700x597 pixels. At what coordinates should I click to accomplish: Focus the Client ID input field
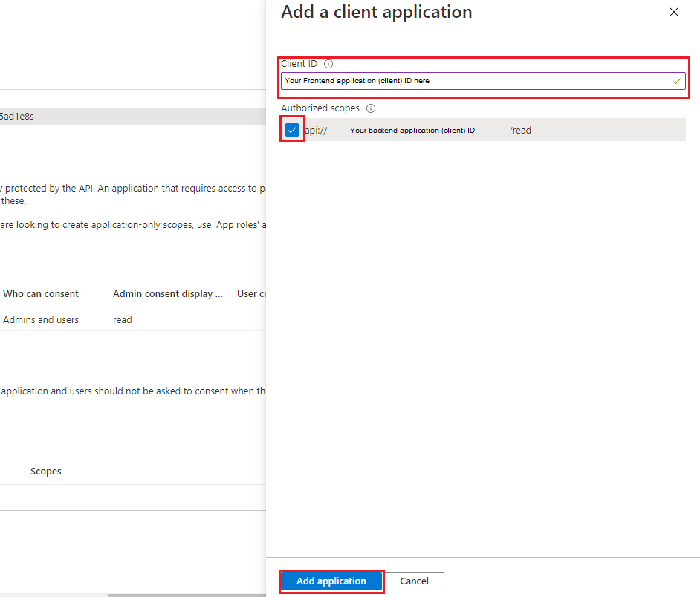(x=483, y=81)
